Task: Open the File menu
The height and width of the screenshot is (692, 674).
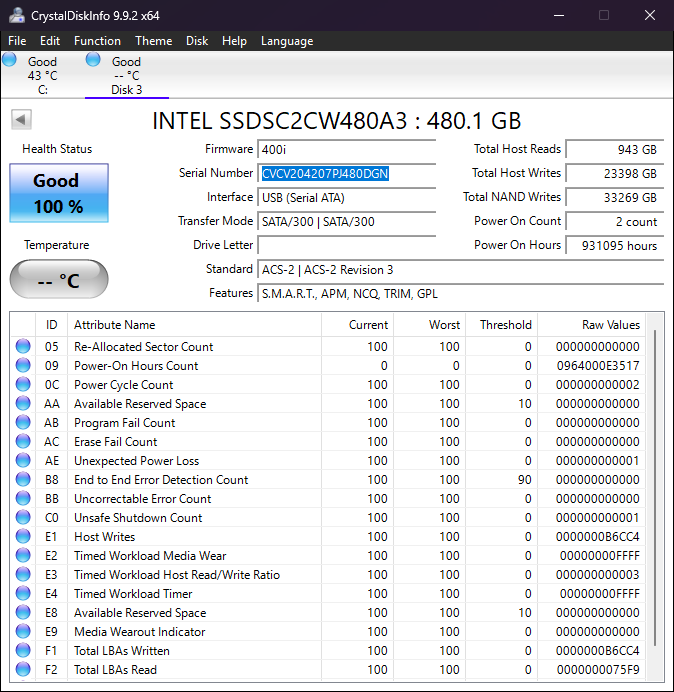Action: pos(17,41)
